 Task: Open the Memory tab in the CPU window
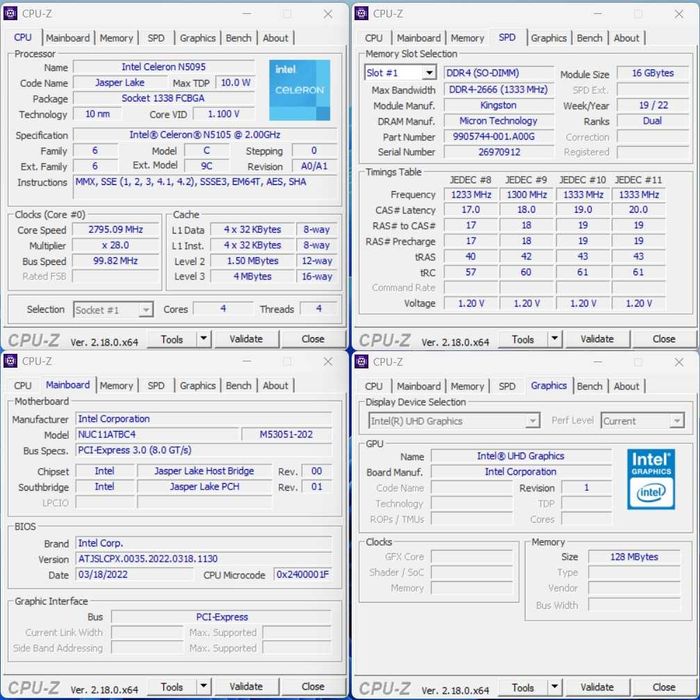pyautogui.click(x=116, y=38)
